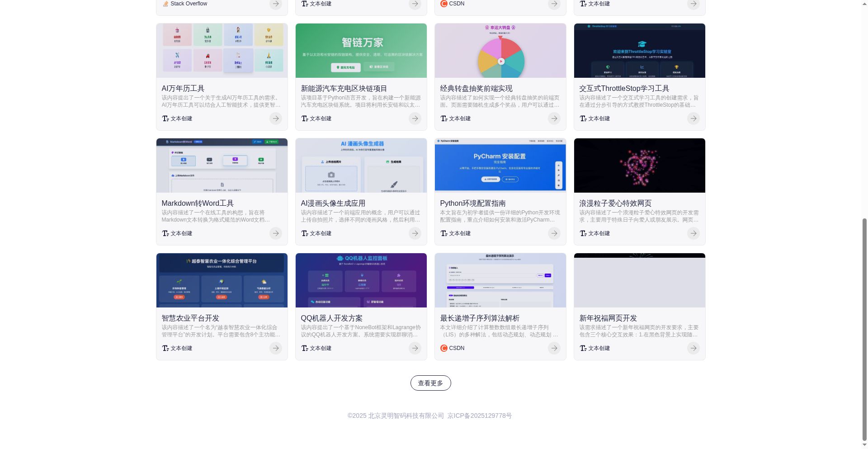The height and width of the screenshot is (449, 868).
Task: Open 智慧农业平台开发 via its arrow button
Action: 275,348
